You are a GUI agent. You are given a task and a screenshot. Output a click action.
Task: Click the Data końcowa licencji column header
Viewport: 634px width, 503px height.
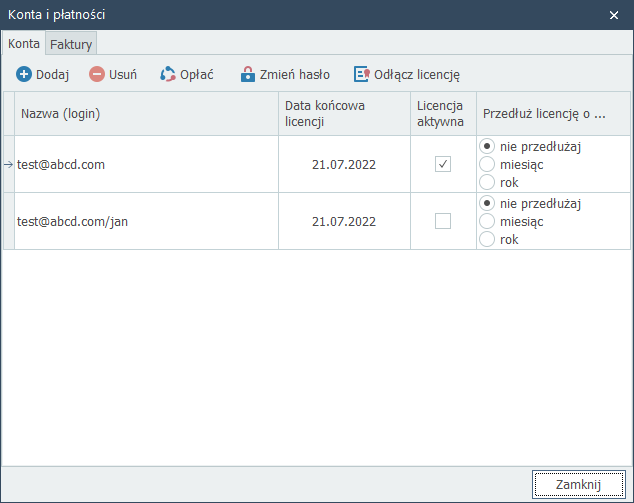tap(343, 114)
